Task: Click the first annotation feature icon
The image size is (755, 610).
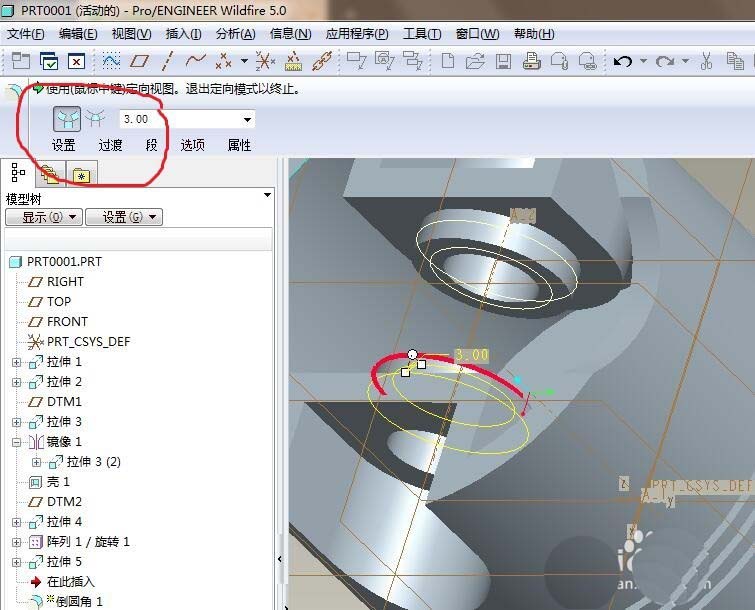Action: click(x=356, y=61)
